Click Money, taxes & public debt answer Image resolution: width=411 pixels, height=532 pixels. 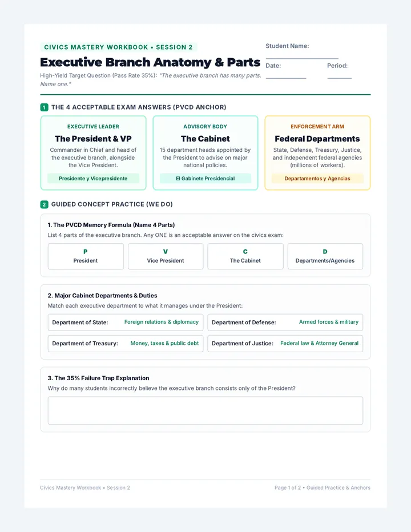(x=164, y=344)
